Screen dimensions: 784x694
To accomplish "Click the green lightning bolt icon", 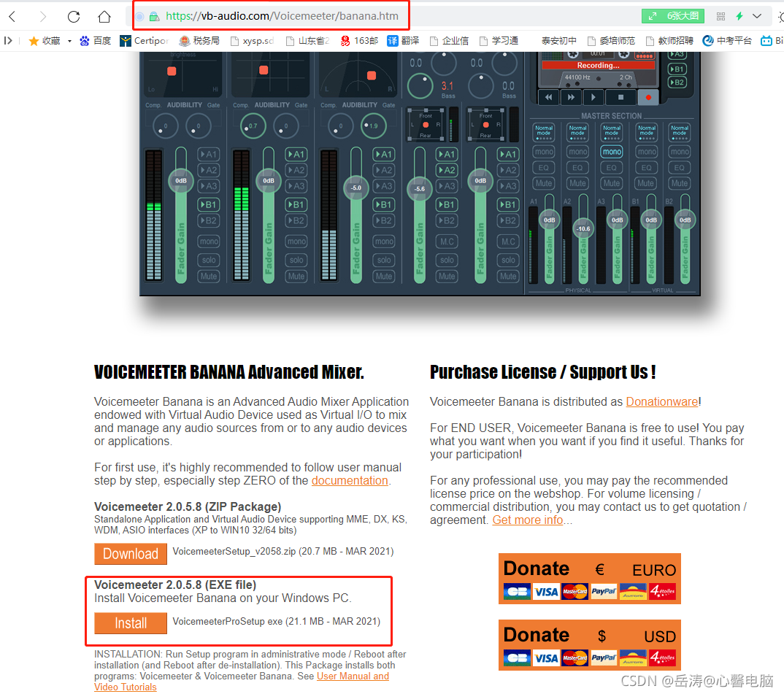I will pos(739,16).
